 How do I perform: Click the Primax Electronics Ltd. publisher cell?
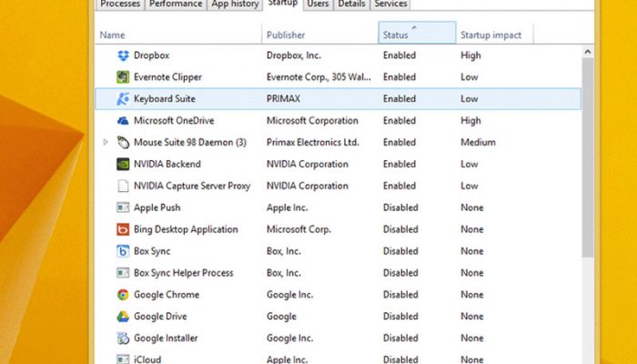pyautogui.click(x=313, y=142)
